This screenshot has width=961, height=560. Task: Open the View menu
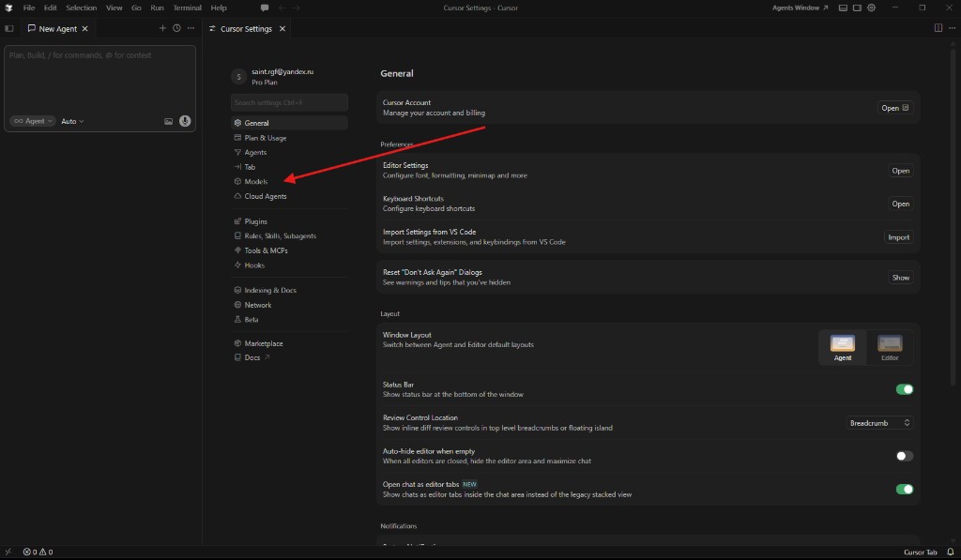(114, 8)
